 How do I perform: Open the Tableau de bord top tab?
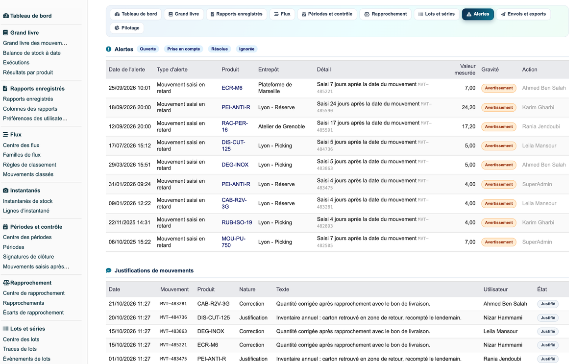tap(136, 14)
